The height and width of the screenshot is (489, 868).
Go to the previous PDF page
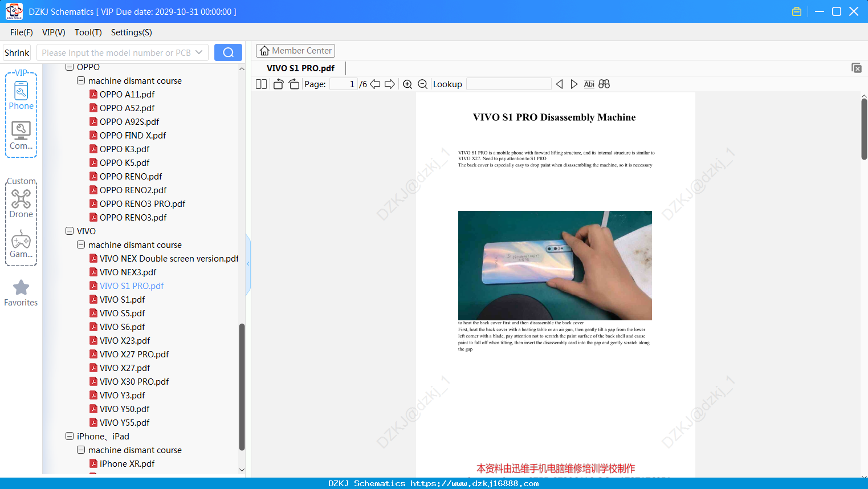[375, 84]
